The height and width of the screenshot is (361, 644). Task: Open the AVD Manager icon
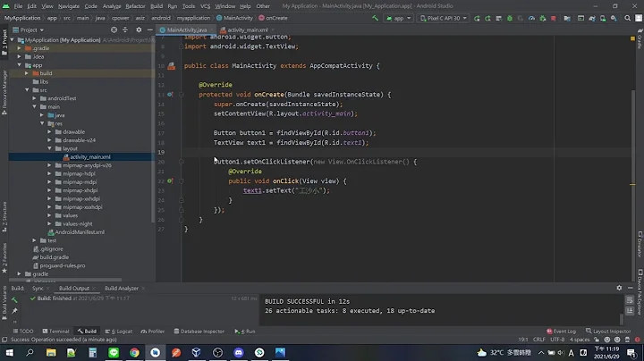[603, 18]
